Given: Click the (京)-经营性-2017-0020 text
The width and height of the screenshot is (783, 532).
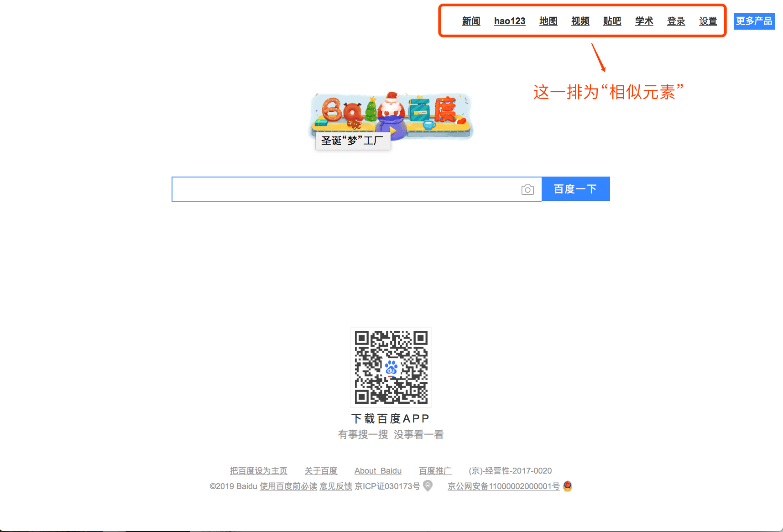Looking at the screenshot, I should tap(510, 470).
